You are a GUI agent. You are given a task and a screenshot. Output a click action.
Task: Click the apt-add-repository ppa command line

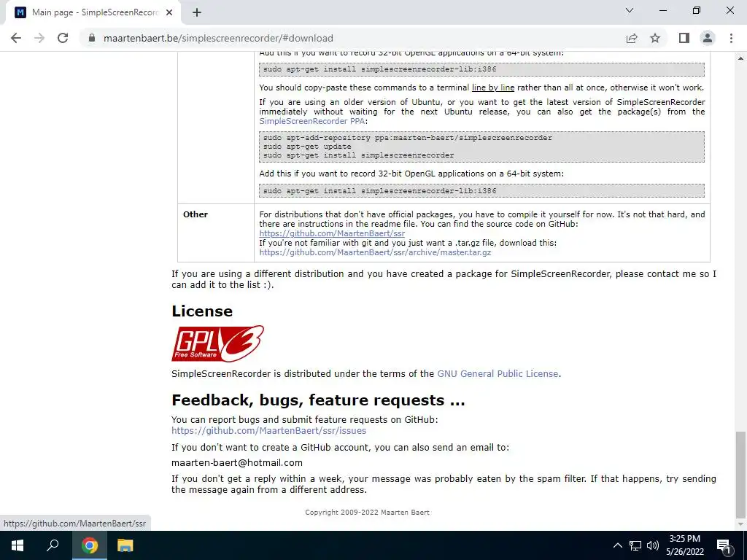point(407,138)
